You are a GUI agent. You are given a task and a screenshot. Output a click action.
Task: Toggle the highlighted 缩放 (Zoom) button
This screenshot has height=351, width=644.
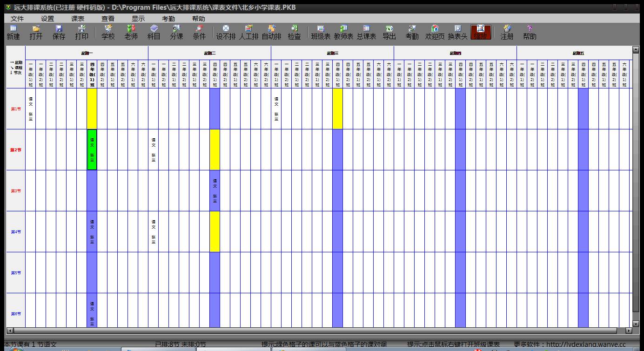481,32
